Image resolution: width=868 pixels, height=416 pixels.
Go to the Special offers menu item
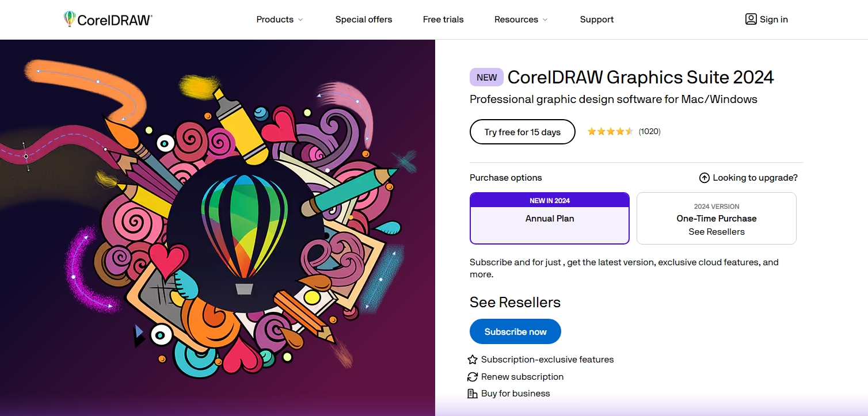(x=363, y=19)
